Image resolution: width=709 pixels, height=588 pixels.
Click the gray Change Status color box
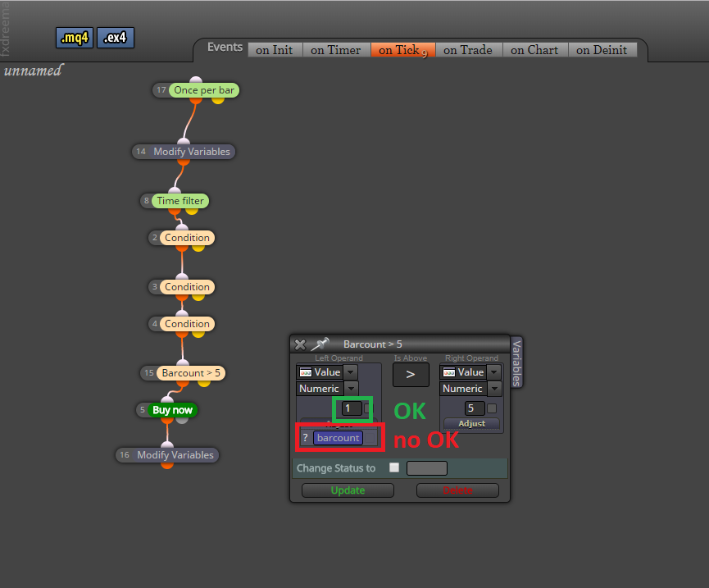pyautogui.click(x=427, y=468)
